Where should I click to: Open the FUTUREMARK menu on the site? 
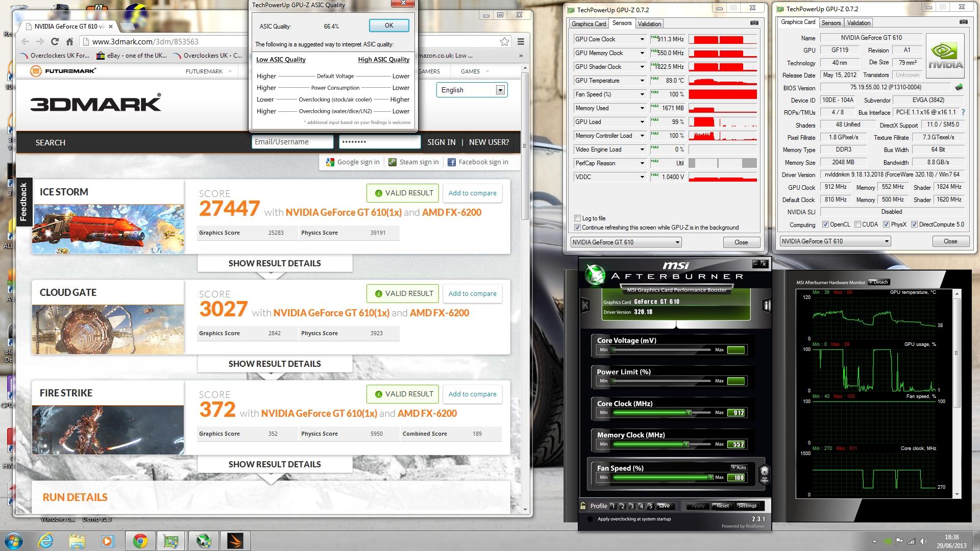208,71
